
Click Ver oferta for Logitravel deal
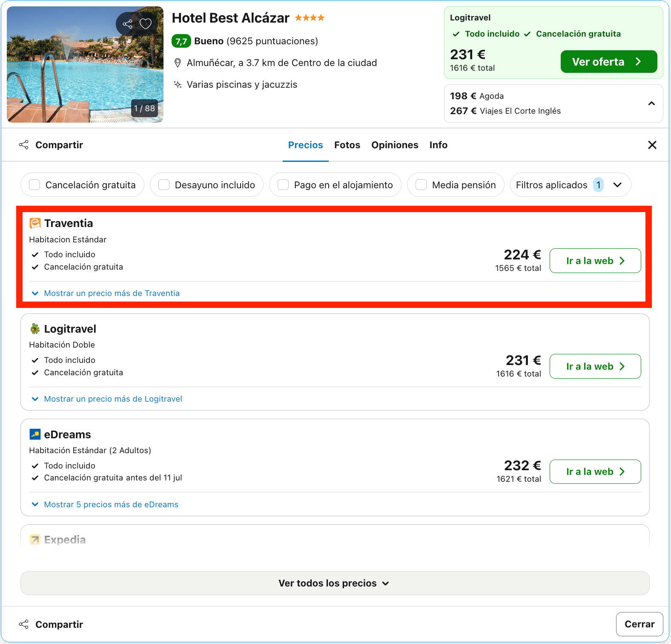click(x=609, y=62)
